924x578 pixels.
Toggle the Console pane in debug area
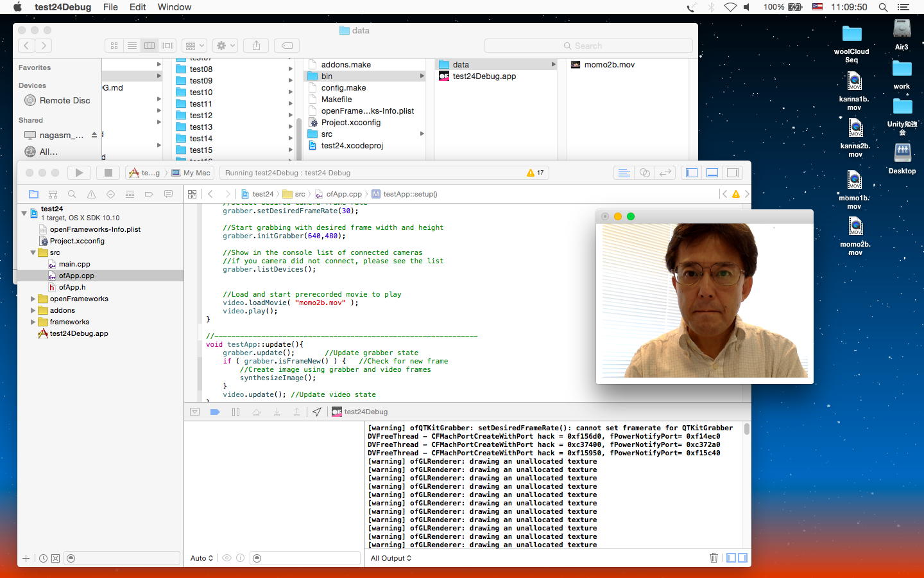tap(742, 558)
